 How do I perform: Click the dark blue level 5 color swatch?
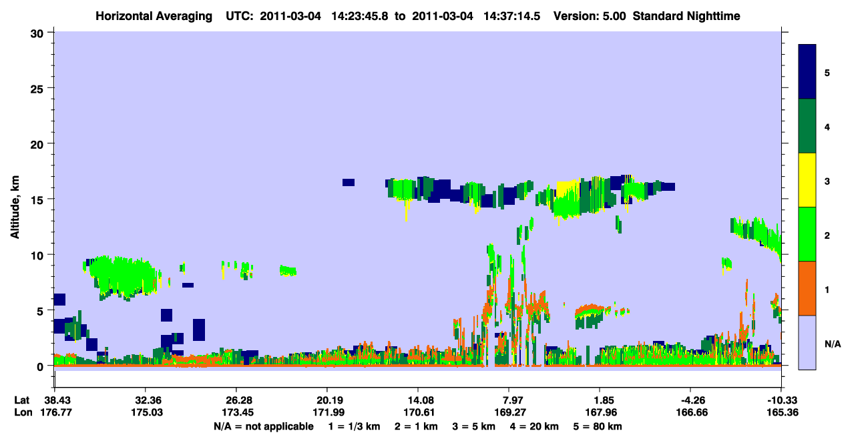tap(807, 72)
